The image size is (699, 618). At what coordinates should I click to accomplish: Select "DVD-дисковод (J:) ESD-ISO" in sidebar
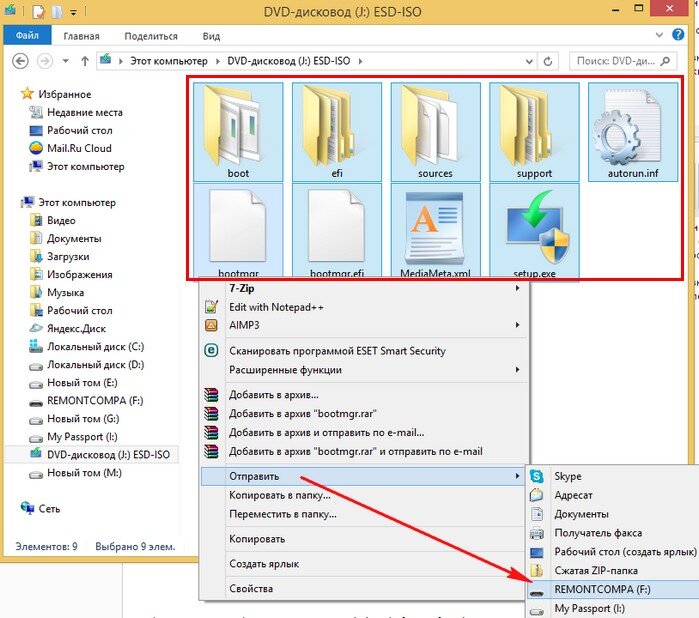pyautogui.click(x=108, y=454)
